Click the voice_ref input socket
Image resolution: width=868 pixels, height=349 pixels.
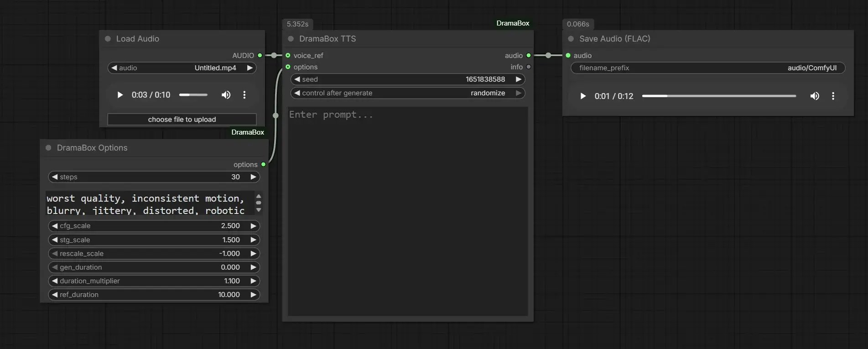pos(288,55)
